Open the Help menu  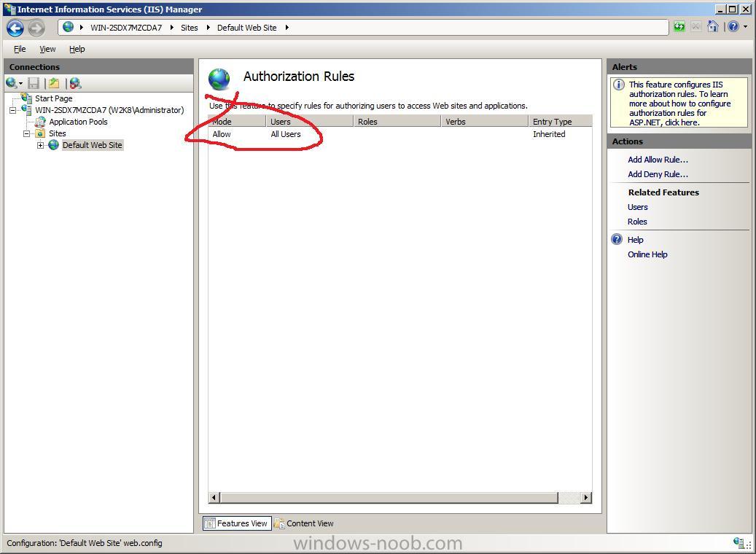tap(77, 49)
